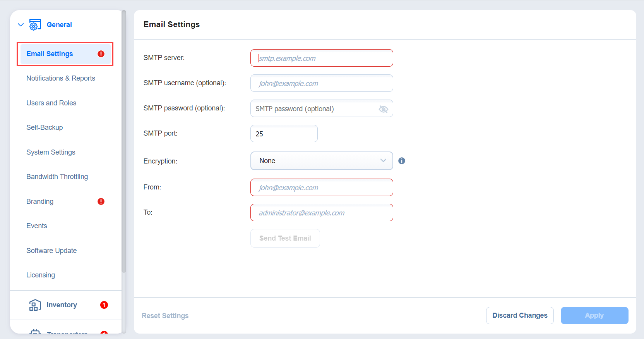Open the Encryption dropdown
The width and height of the screenshot is (644, 339).
321,161
